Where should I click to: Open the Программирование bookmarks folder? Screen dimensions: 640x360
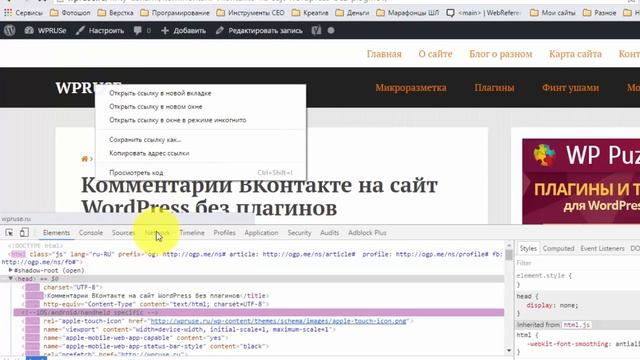(x=175, y=13)
